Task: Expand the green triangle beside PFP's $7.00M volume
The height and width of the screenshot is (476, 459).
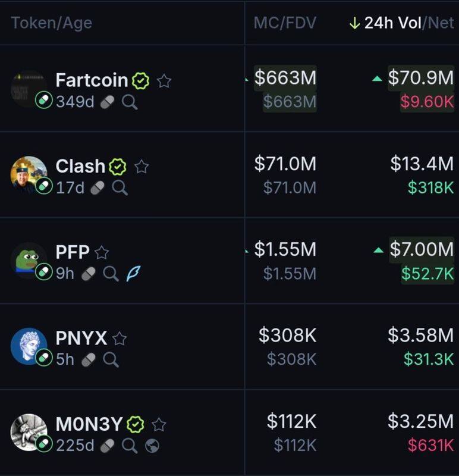Action: coord(378,250)
